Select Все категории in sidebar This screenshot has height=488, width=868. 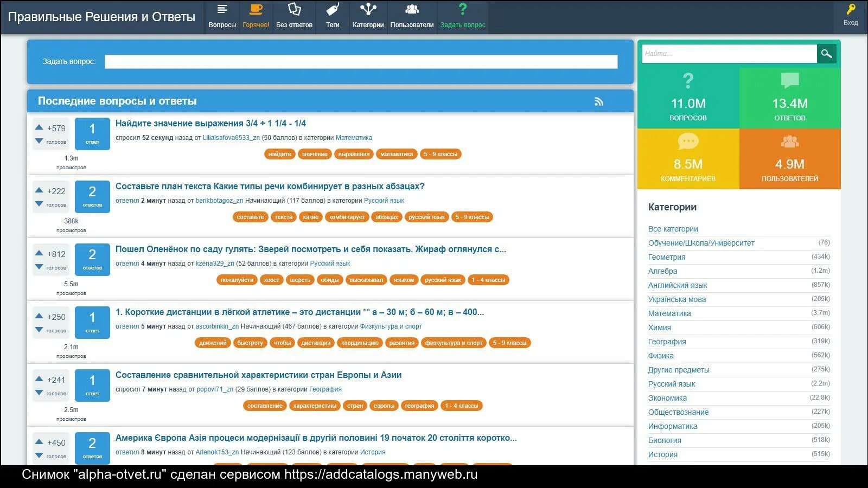[673, 229]
